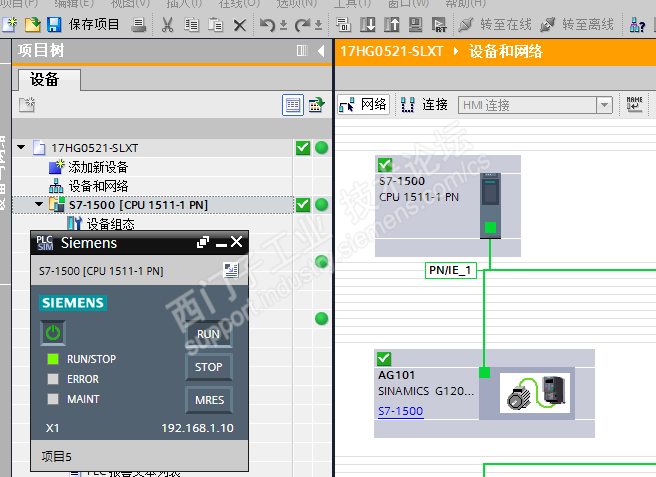The height and width of the screenshot is (477, 656).
Task: Select S7-1500 [CPU 1511-1 PN] tree row
Action: click(153, 205)
